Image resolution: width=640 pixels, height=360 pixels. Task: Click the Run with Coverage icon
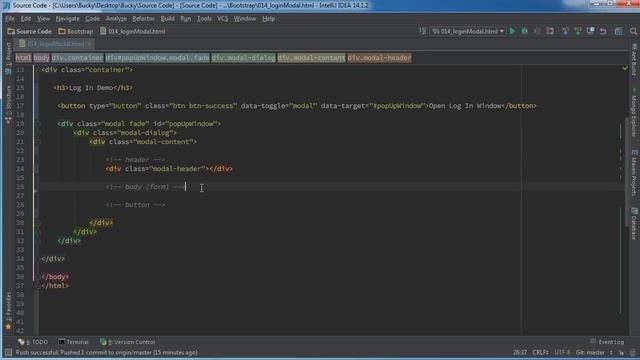pos(537,31)
